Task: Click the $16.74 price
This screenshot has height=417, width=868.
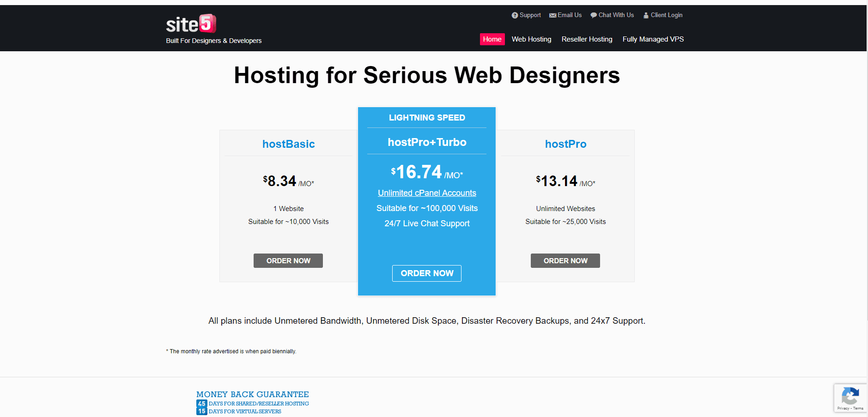Action: point(427,172)
